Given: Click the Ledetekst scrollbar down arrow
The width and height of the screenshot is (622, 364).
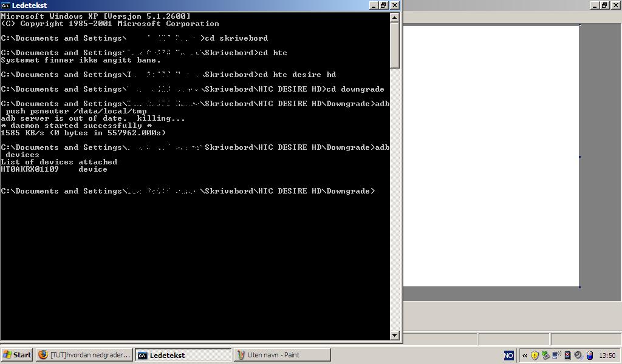Looking at the screenshot, I should coord(394,335).
